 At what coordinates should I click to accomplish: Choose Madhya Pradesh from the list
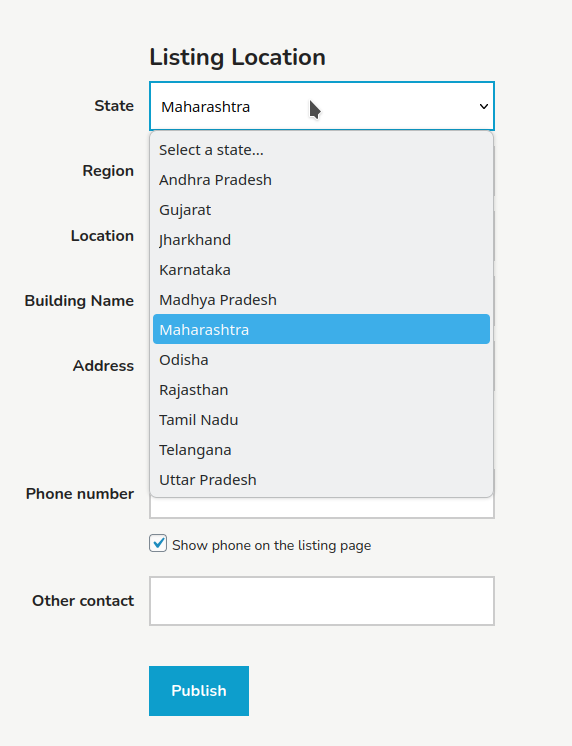click(321, 300)
